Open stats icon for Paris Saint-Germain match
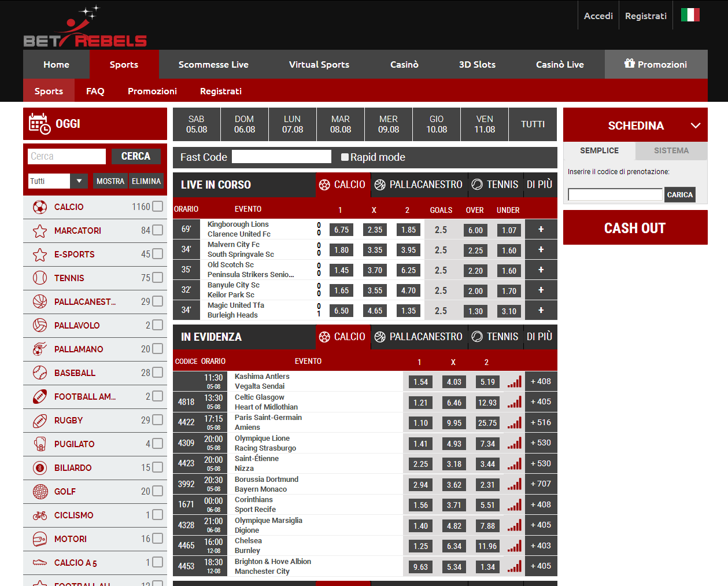 pyautogui.click(x=514, y=423)
